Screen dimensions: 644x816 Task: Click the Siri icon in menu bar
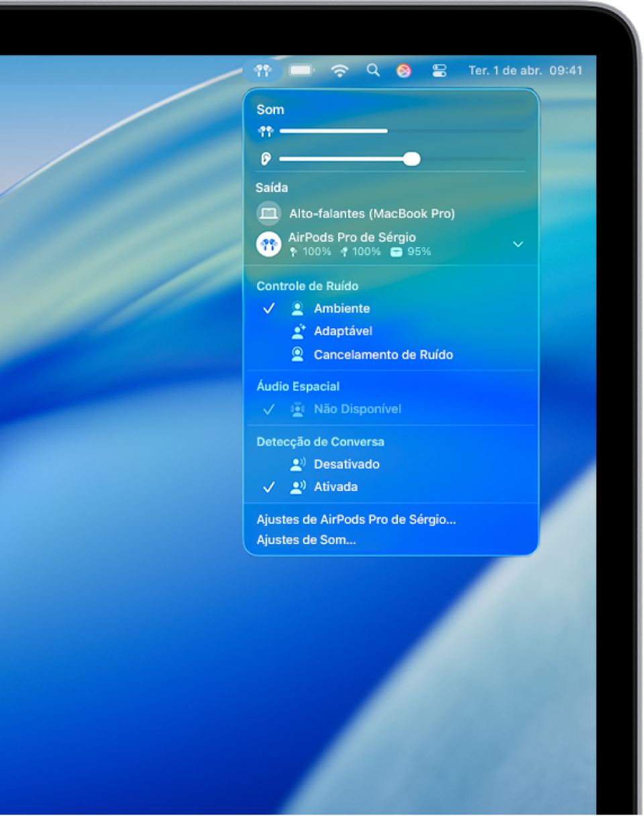coord(404,70)
